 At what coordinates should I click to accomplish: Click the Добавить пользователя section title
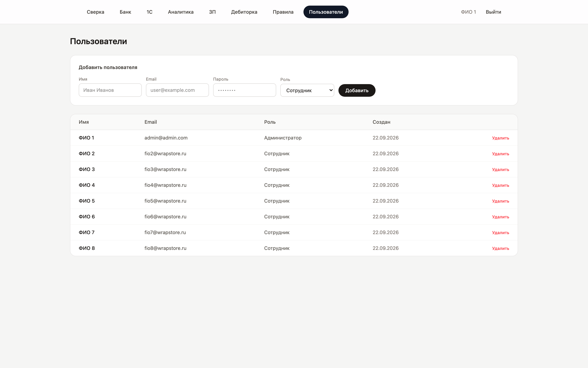108,67
